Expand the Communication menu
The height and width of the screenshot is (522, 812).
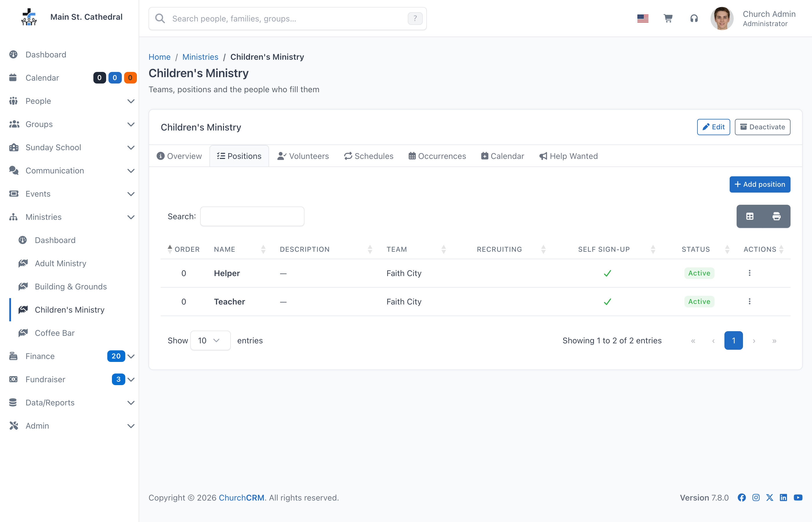coord(69,171)
